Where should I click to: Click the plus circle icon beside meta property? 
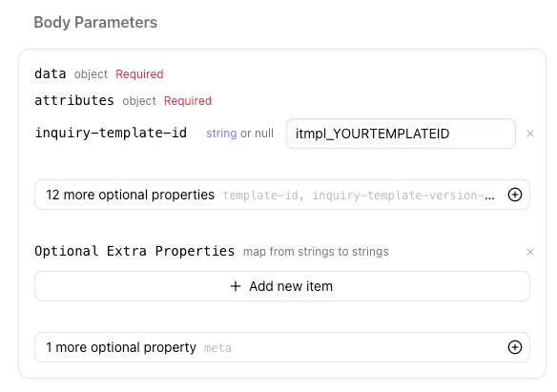515,347
